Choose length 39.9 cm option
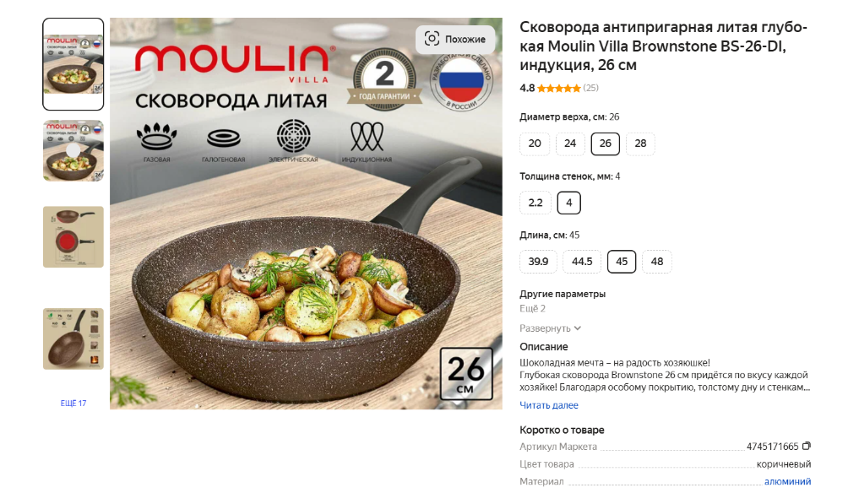 pos(538,262)
